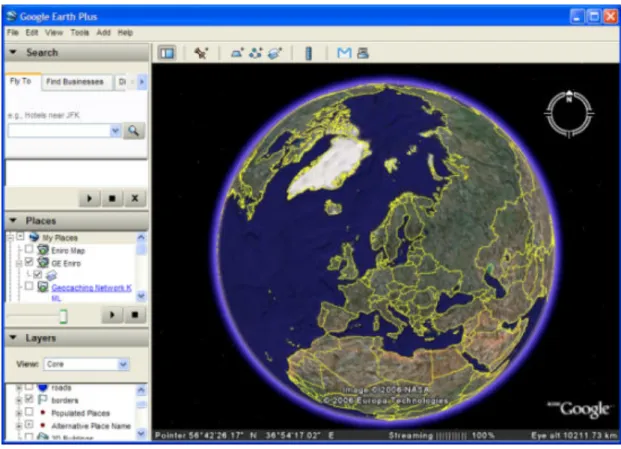The image size is (621, 449).
Task: Click the GE Eniro network link icon
Action: tap(43, 263)
